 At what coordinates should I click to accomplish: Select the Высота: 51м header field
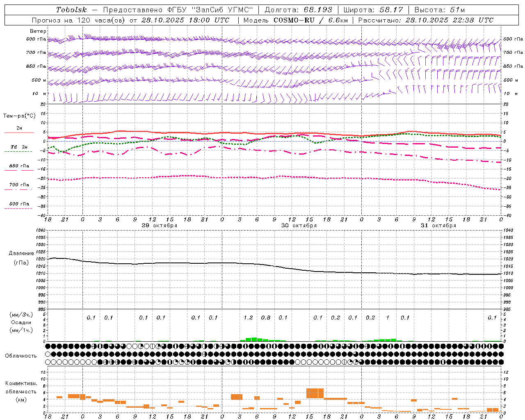point(440,10)
